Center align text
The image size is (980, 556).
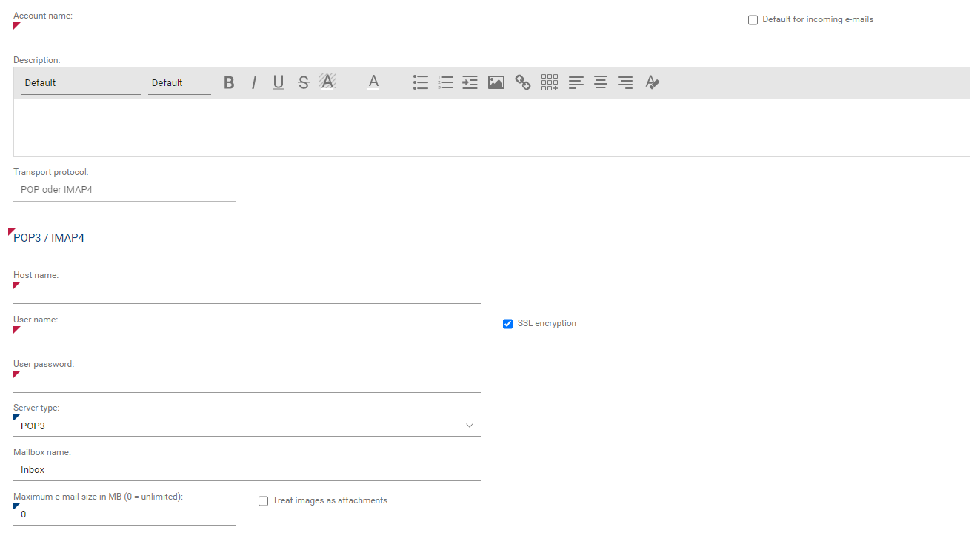coord(601,82)
